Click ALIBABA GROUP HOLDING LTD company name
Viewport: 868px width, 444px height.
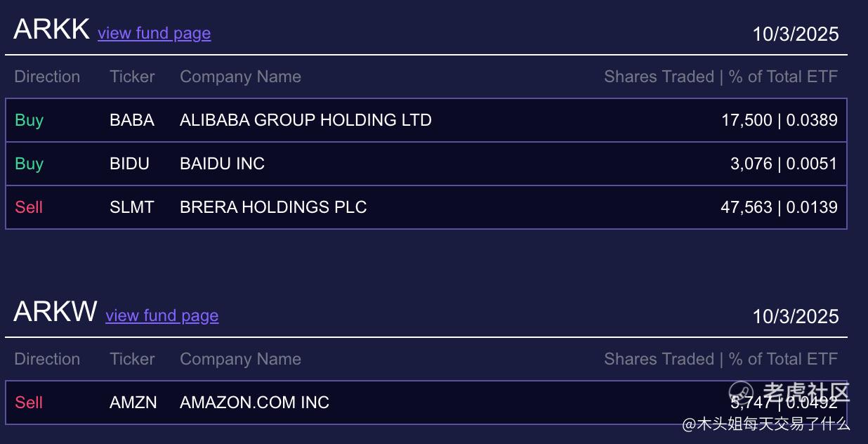(x=305, y=120)
